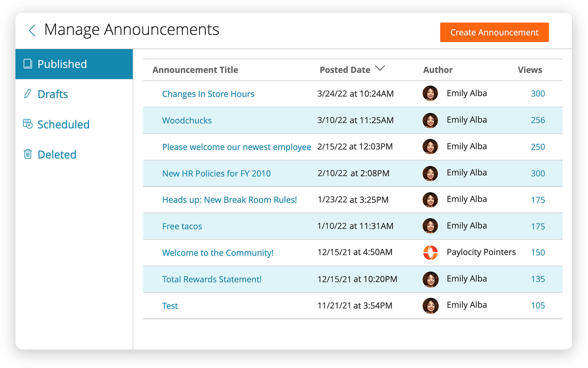Viewport: 588px width, 368px height.
Task: Toggle sort order with Posted Date chevron
Action: pyautogui.click(x=380, y=68)
